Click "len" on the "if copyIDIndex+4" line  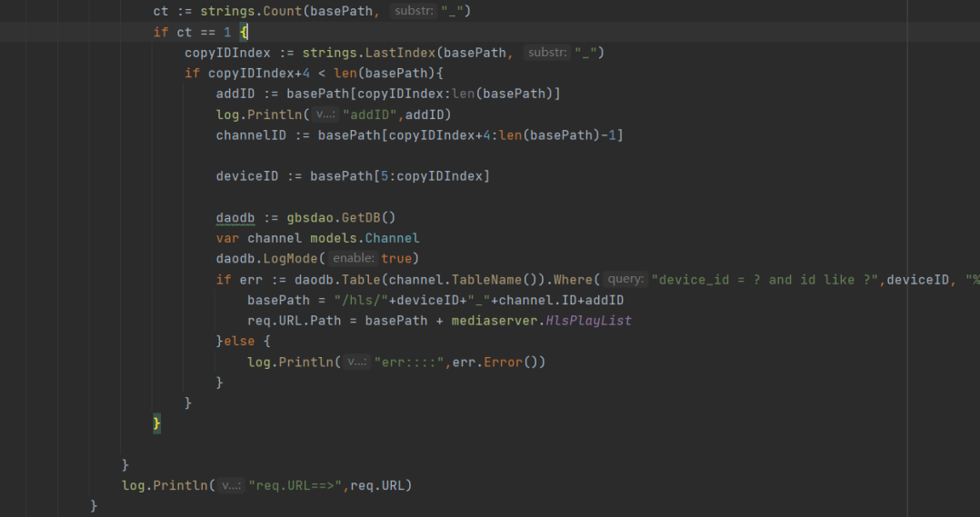345,73
